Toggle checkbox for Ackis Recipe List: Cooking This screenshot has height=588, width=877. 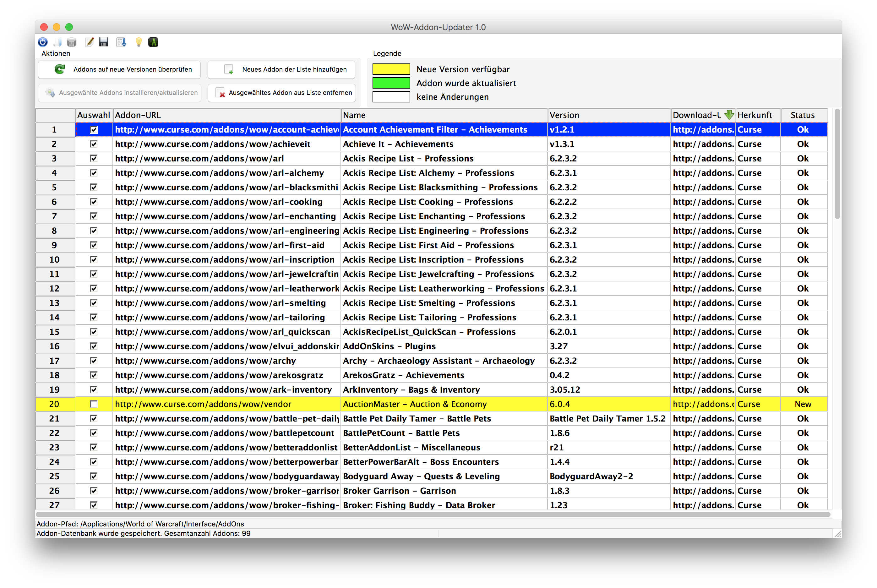click(94, 202)
